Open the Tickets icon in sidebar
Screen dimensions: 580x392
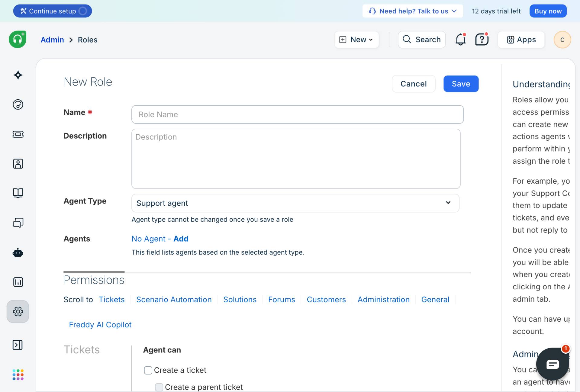click(x=18, y=134)
